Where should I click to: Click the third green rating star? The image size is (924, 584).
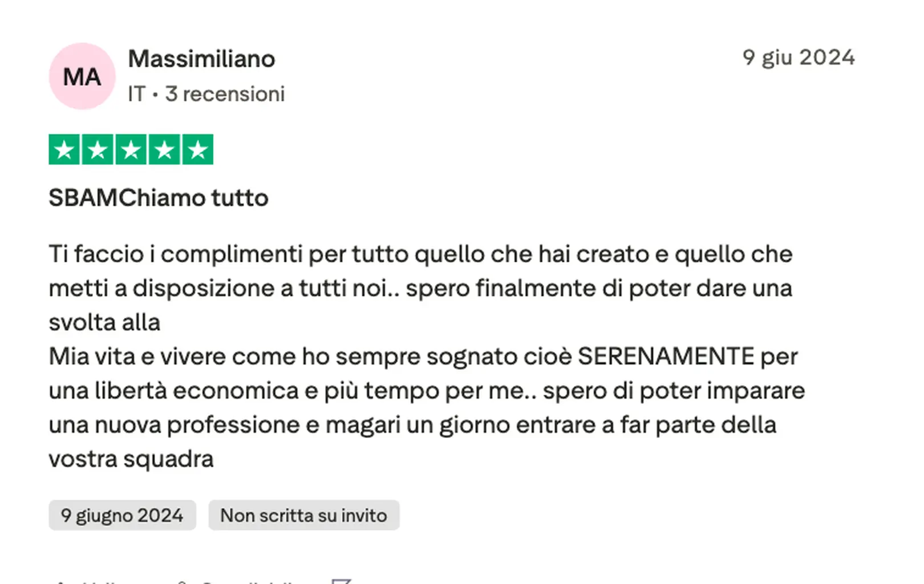[131, 149]
